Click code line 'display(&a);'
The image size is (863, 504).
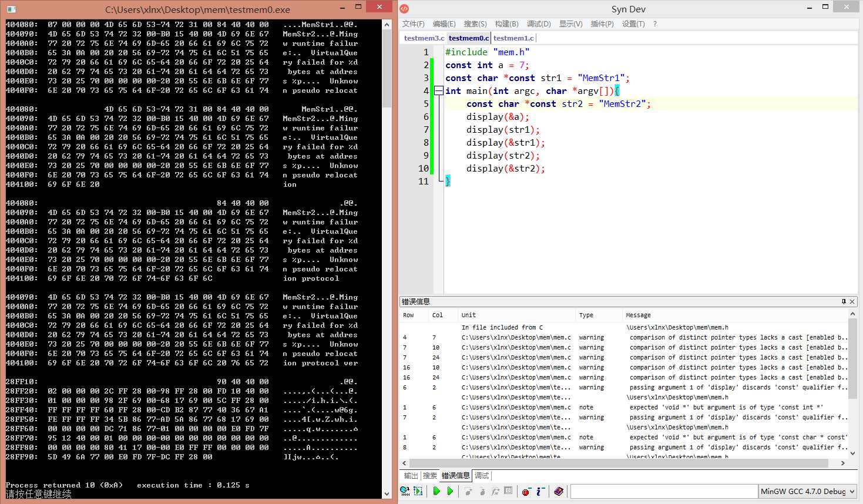498,117
